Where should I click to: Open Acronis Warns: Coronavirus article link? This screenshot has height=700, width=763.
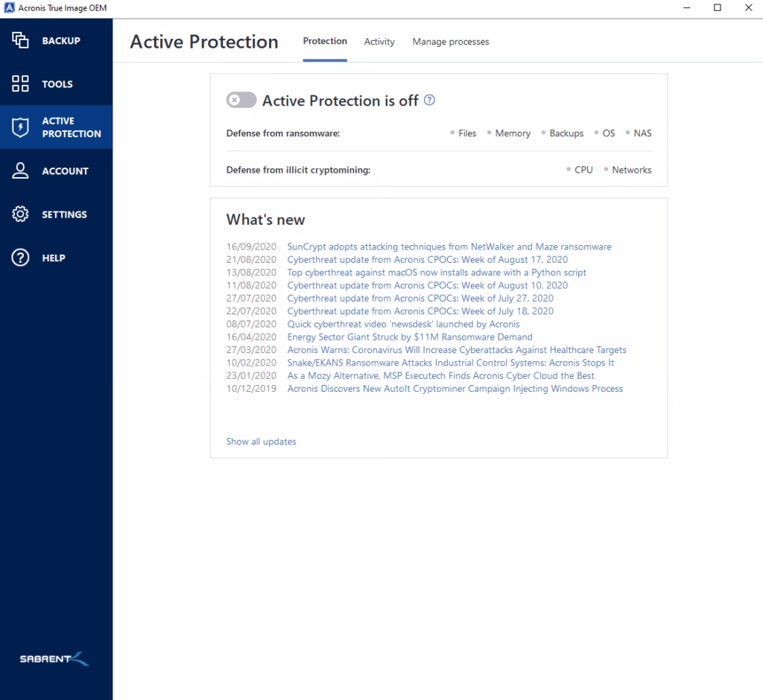[457, 350]
